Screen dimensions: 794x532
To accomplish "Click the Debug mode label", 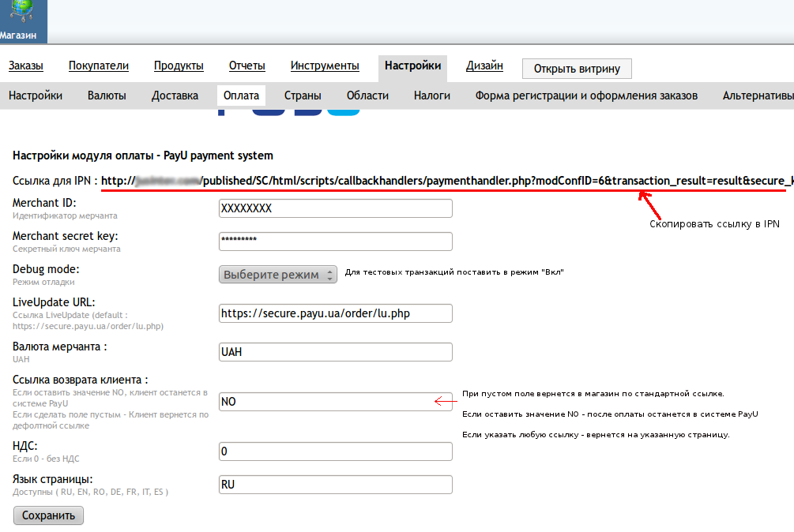I will click(x=46, y=269).
